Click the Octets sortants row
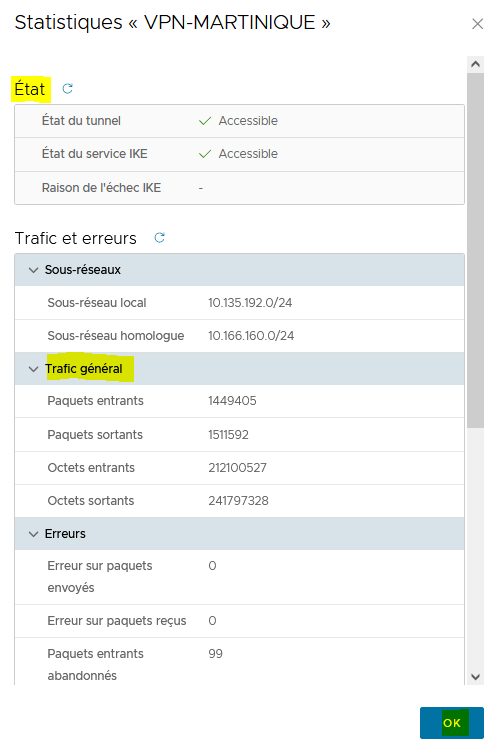Screen dimensions: 496x745 [239, 501]
